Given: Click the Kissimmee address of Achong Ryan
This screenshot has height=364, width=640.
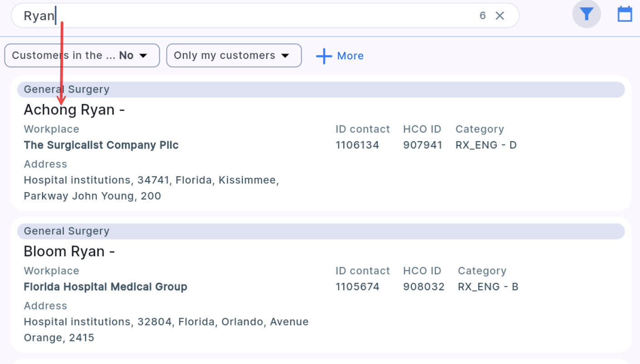Looking at the screenshot, I should 151,188.
